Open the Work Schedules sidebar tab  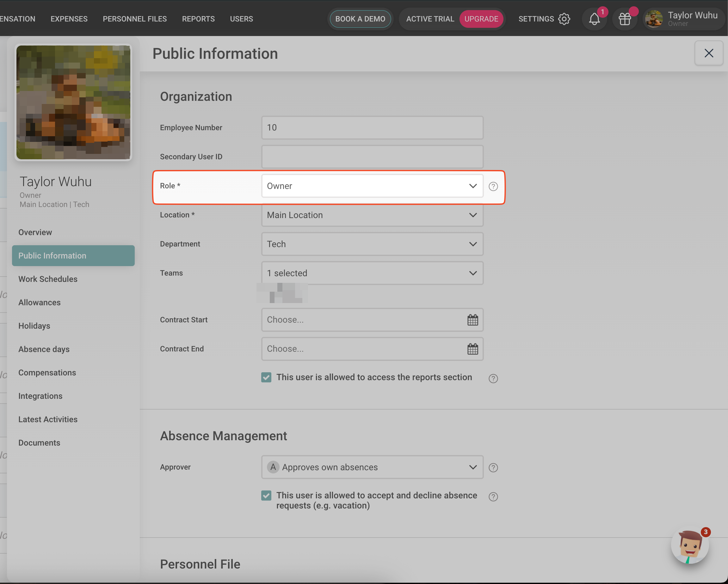pyautogui.click(x=48, y=279)
